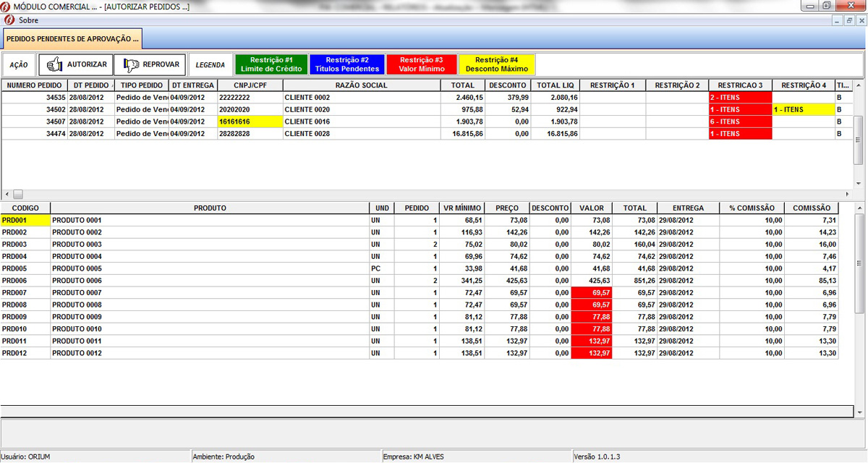This screenshot has width=868, height=463.
Task: Sort by the NUMERO PEDIDO column header
Action: 35,85
